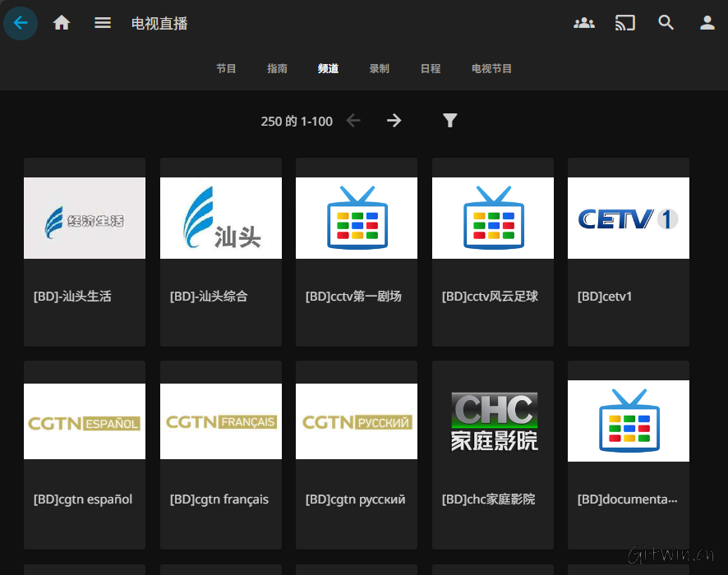The width and height of the screenshot is (728, 575).
Task: Open the 汕头综合 channel thumbnail
Action: coord(221,218)
